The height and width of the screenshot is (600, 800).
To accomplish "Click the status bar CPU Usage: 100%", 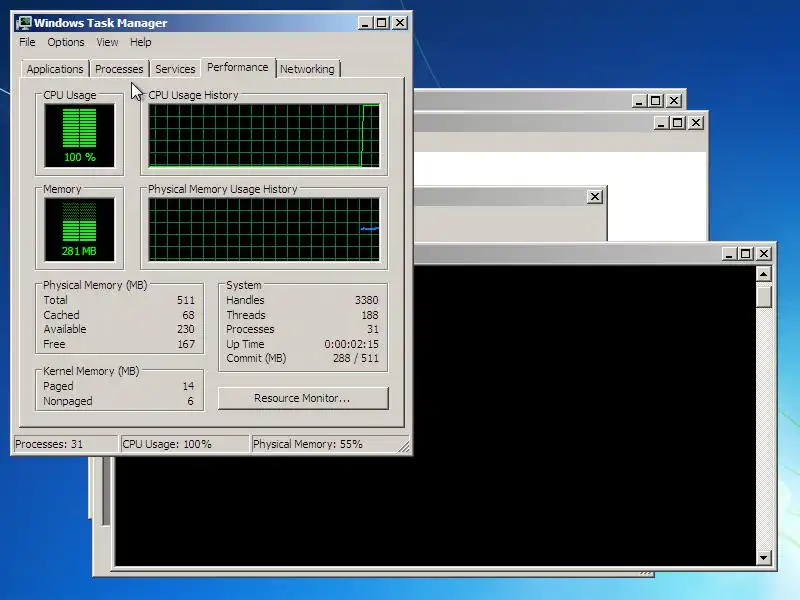I will point(185,444).
